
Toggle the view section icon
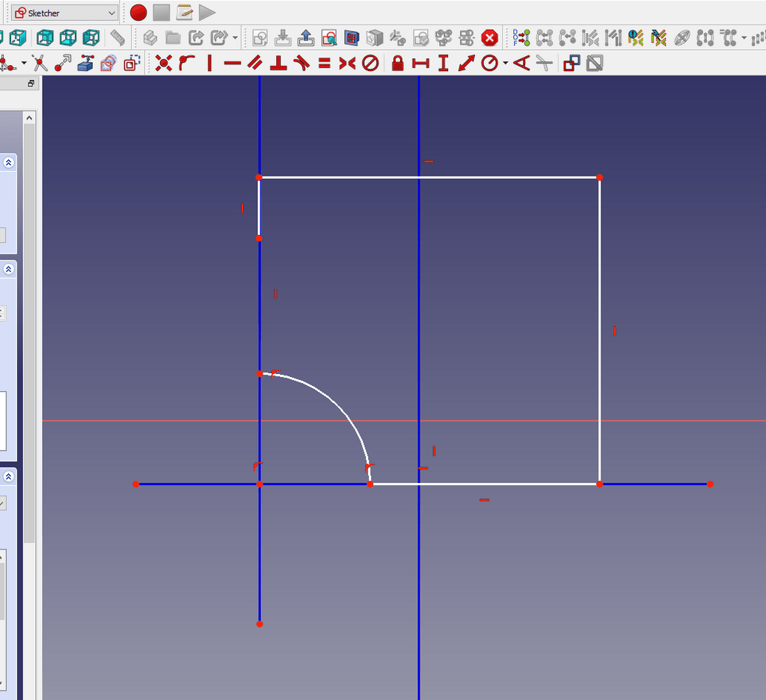[352, 37]
